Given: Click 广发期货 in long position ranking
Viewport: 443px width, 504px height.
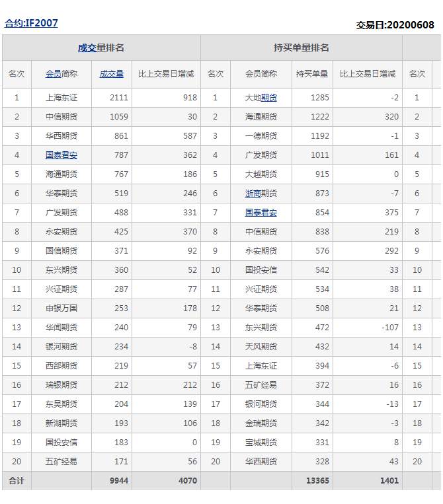Looking at the screenshot, I should point(261,155).
